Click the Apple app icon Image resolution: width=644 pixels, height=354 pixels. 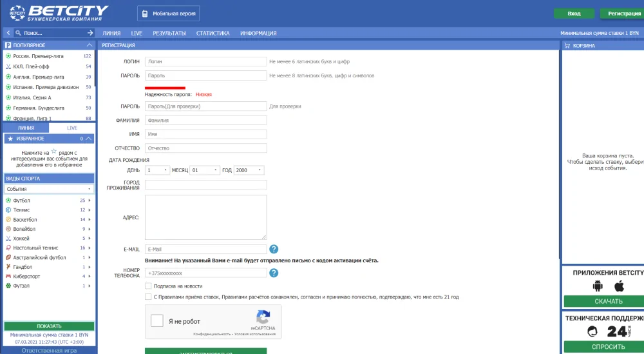coord(620,286)
